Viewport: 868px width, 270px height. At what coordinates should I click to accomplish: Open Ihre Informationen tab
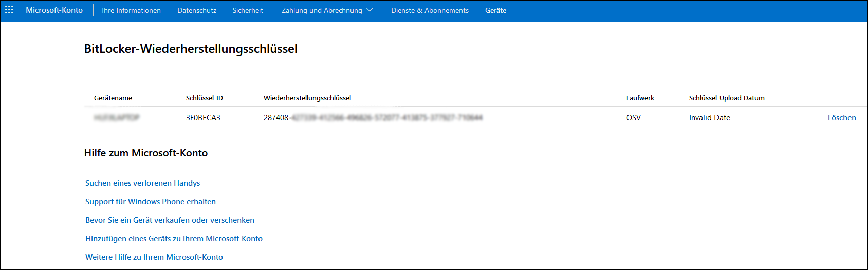pos(131,10)
